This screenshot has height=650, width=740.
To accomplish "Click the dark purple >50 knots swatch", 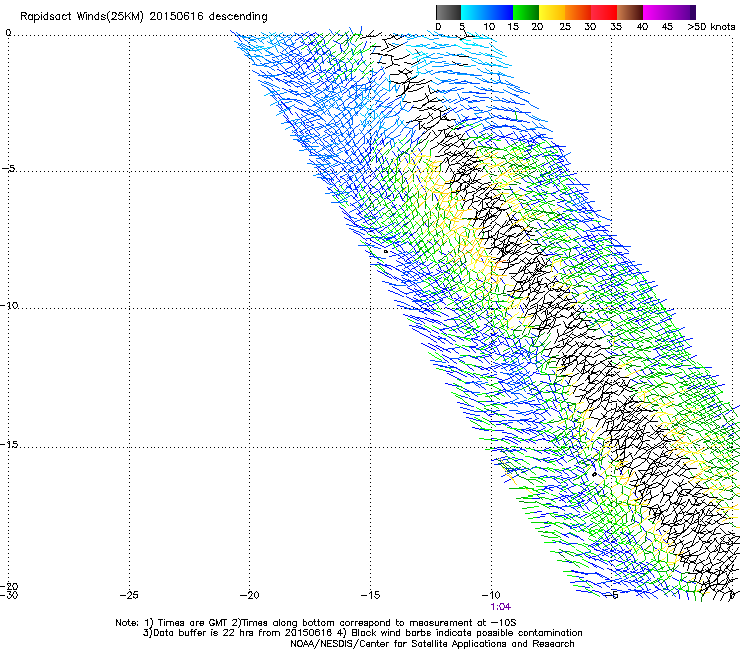I will click(x=693, y=12).
